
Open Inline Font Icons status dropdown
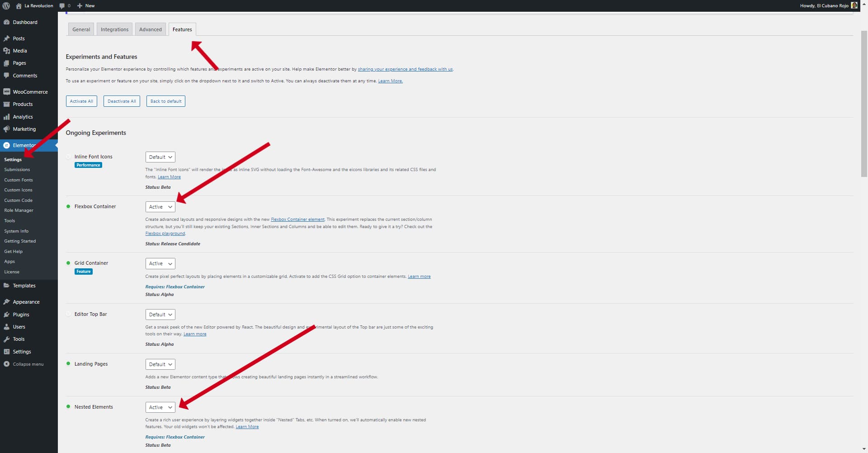[x=160, y=157]
